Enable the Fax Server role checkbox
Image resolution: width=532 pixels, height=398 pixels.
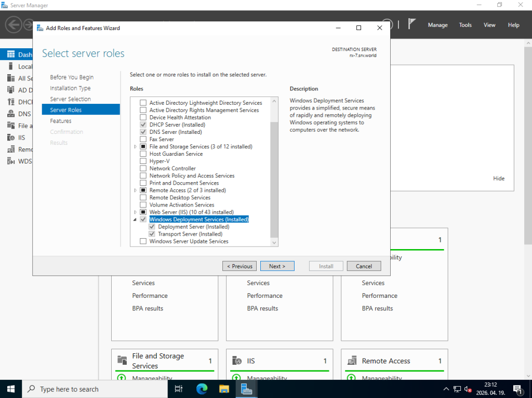143,140
